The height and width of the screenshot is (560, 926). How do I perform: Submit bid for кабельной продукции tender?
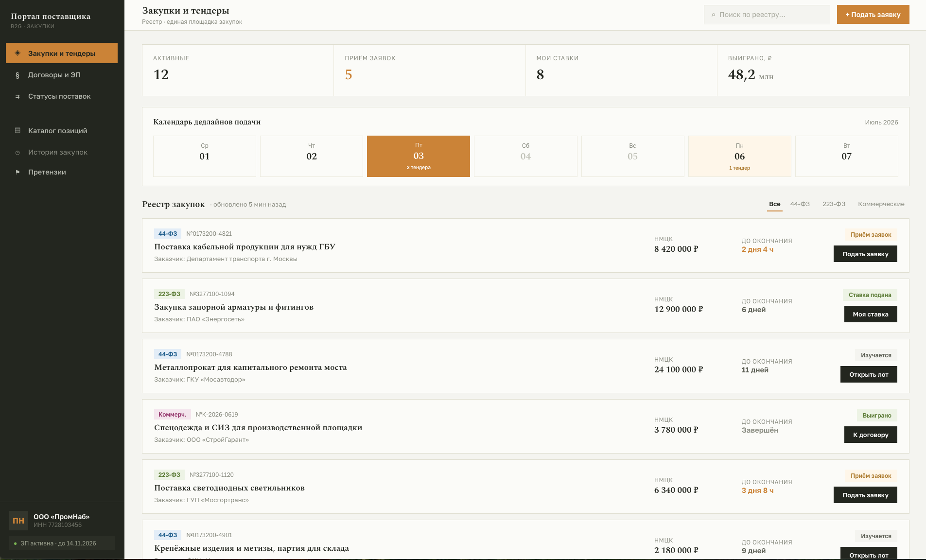point(865,254)
